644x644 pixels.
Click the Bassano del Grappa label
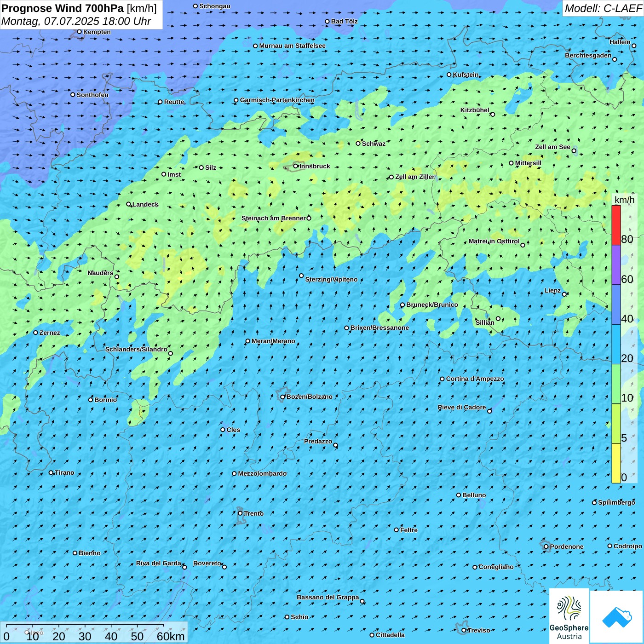(328, 597)
